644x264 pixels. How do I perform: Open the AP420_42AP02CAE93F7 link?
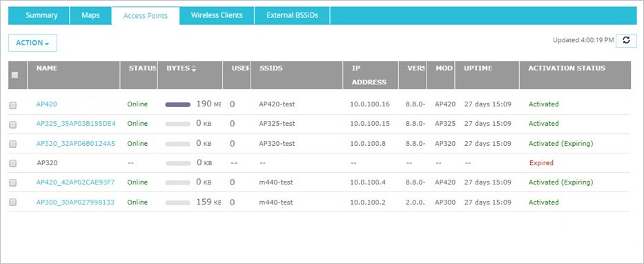tap(75, 182)
